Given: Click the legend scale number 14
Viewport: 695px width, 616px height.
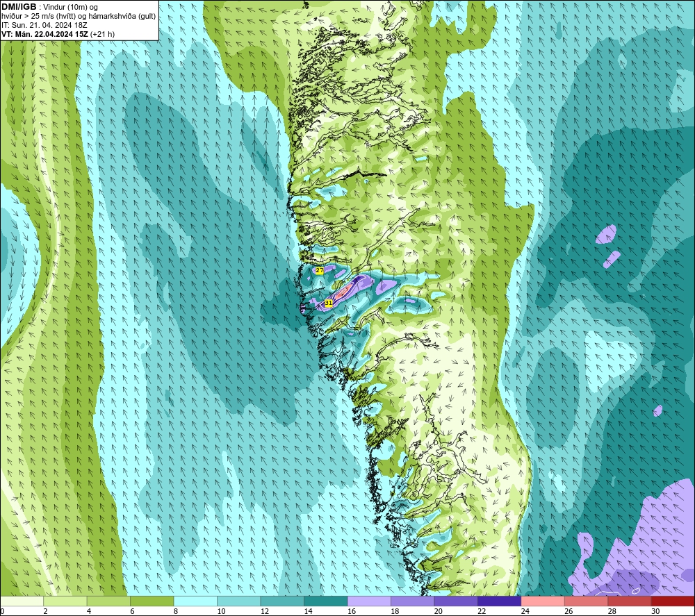Looking at the screenshot, I should (308, 611).
